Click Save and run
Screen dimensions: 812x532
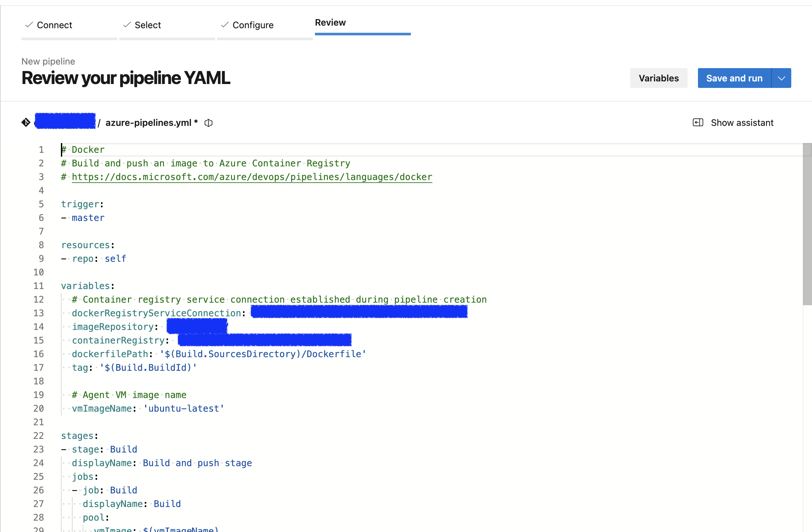(734, 78)
